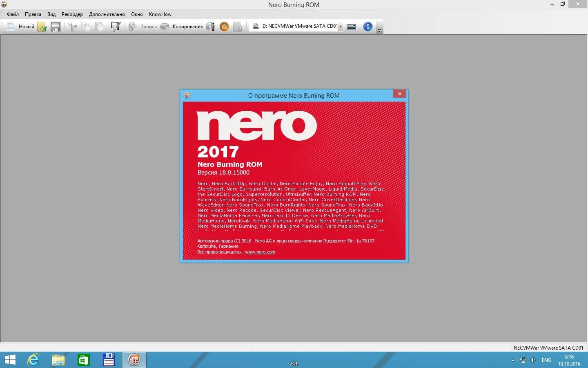The height and width of the screenshot is (368, 588).
Task: Launch Internet Explorer from the taskbar
Action: (33, 360)
